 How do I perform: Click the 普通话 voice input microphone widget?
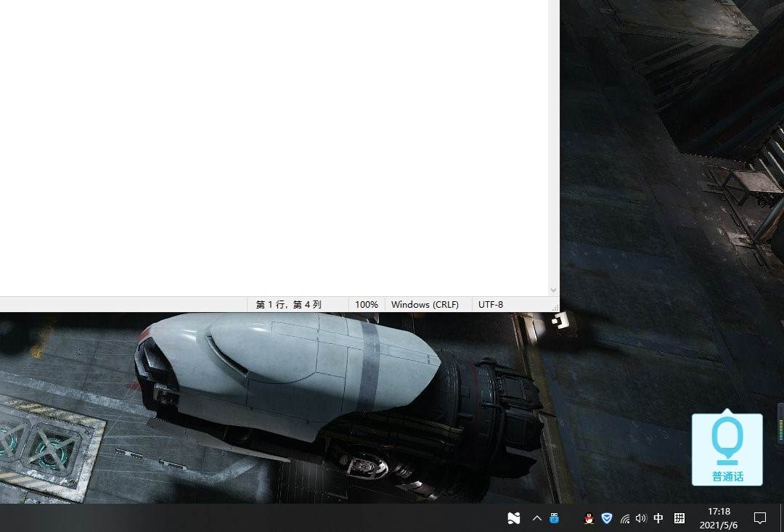727,449
